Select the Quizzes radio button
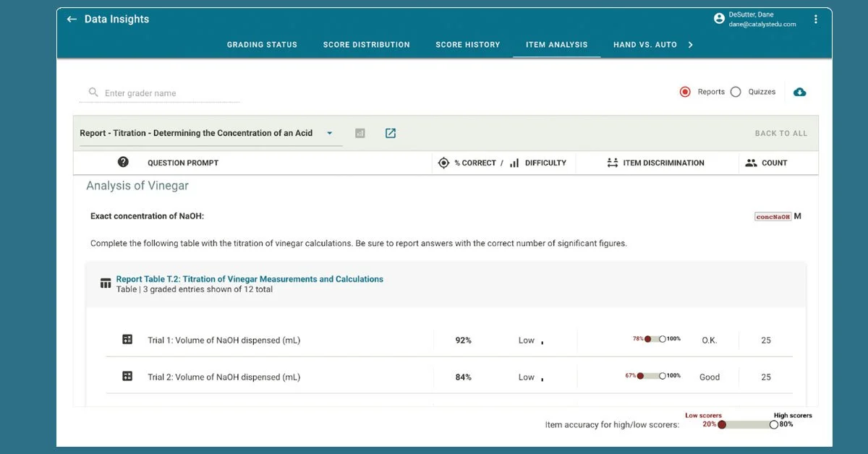868x454 pixels. (736, 92)
